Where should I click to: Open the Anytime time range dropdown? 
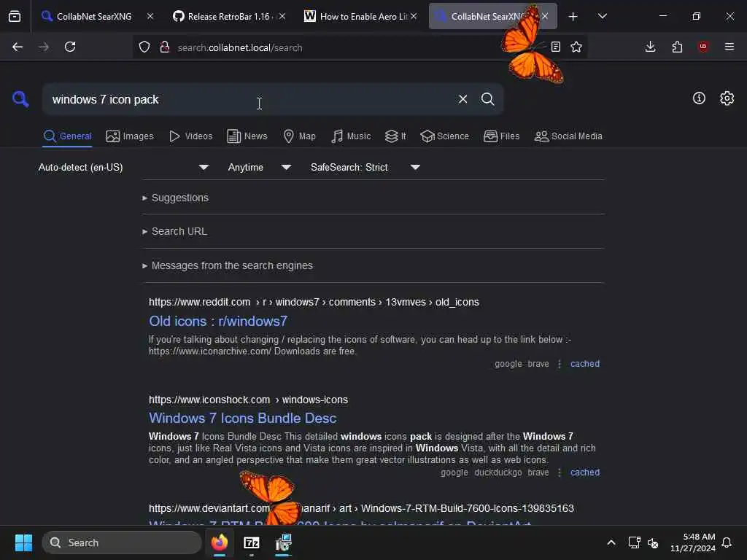[259, 167]
